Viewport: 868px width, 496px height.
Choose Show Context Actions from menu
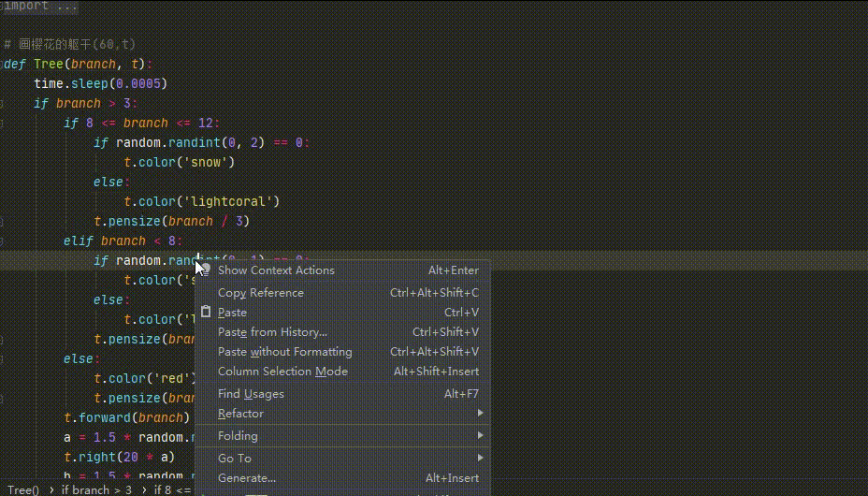[276, 270]
